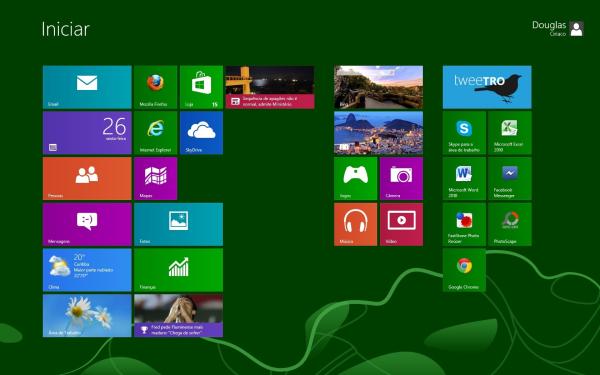Click the Douglas user account picture
The height and width of the screenshot is (375, 600).
pos(576,29)
